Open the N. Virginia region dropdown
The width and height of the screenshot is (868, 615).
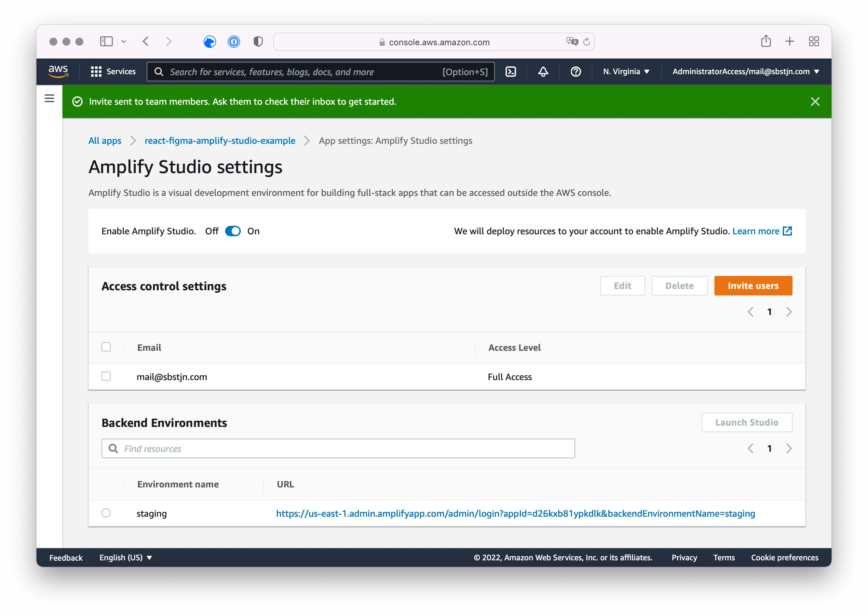click(625, 72)
